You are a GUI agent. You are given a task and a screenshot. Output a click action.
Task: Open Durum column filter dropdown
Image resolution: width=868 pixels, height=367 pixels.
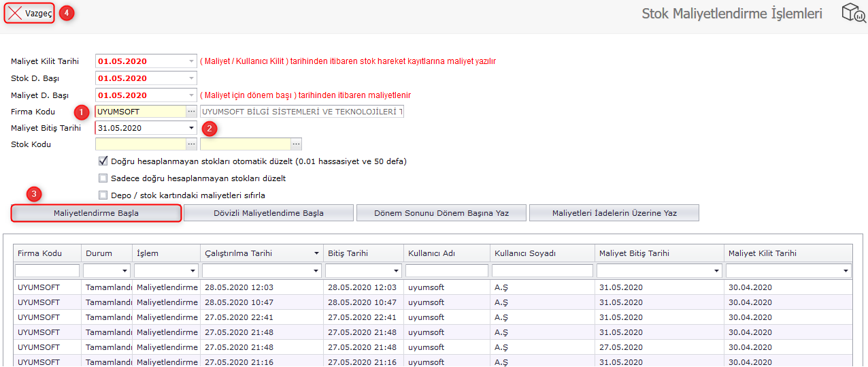(124, 271)
